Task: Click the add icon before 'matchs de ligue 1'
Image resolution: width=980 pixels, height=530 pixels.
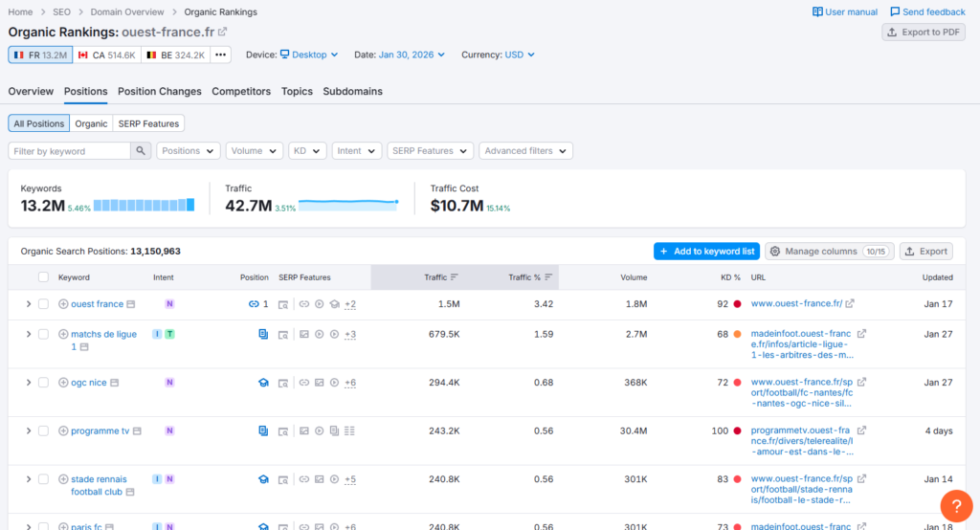Action: [63, 335]
